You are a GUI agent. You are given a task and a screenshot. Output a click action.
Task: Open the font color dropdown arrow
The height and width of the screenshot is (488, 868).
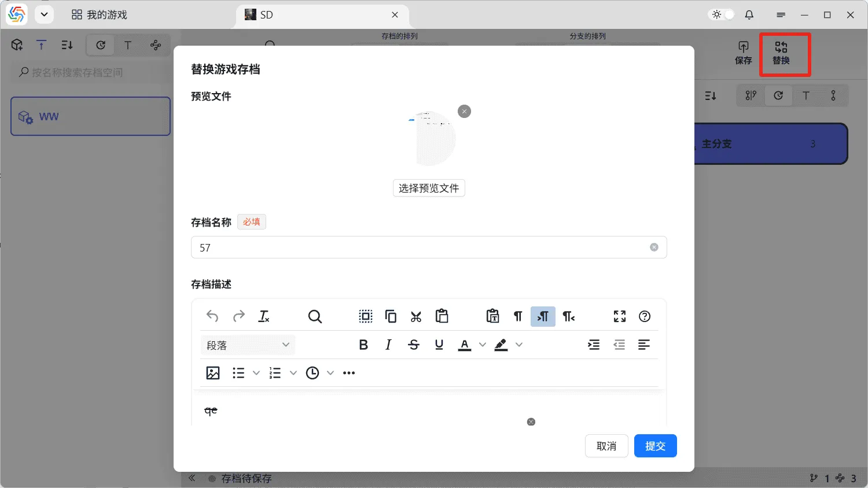(482, 345)
